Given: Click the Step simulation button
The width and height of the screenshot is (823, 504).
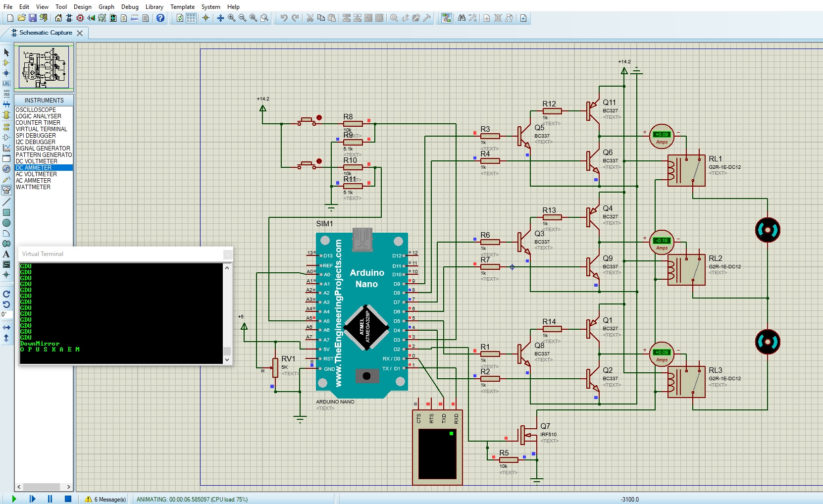Looking at the screenshot, I should pos(32,499).
